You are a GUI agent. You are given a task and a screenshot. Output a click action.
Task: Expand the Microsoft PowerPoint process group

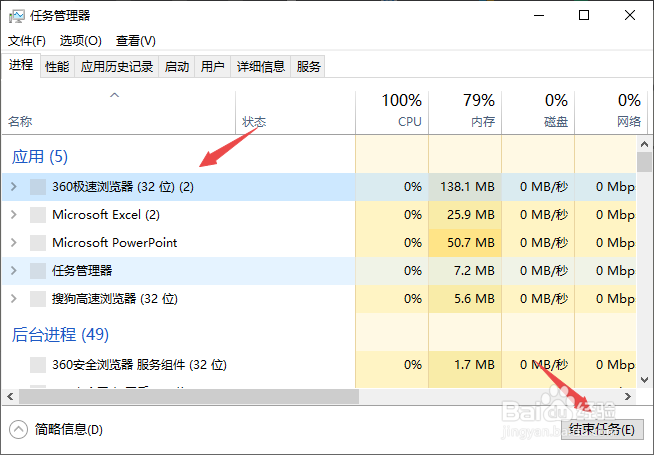14,242
